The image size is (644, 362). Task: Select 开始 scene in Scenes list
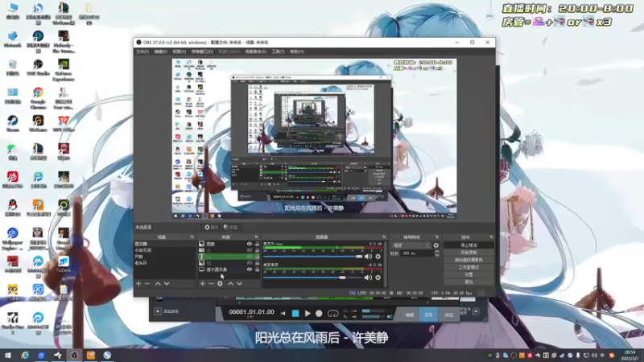pyautogui.click(x=164, y=257)
